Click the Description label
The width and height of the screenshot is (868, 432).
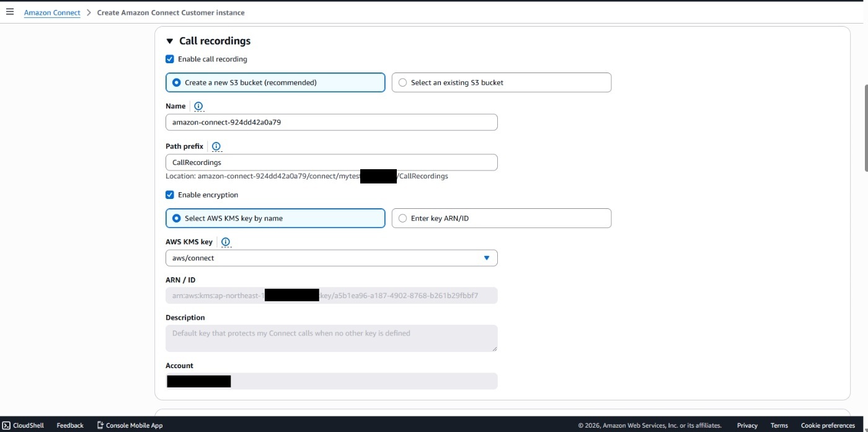click(x=185, y=317)
